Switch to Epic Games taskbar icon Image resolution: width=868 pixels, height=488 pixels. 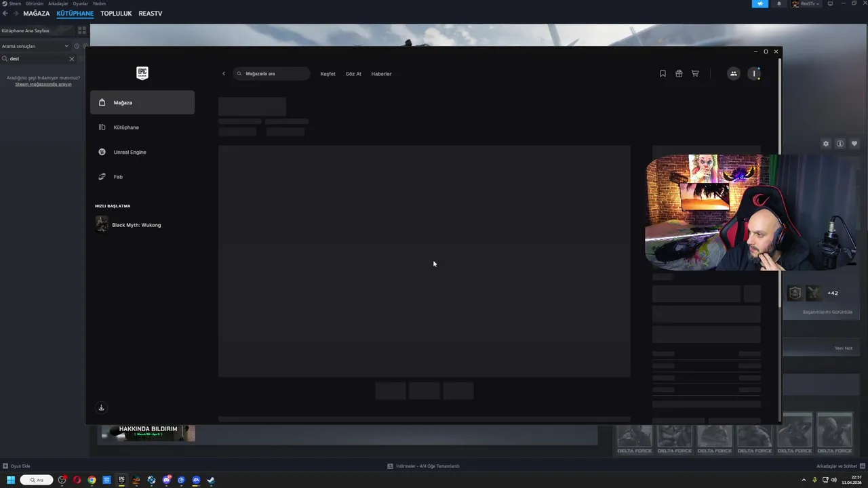click(x=121, y=480)
